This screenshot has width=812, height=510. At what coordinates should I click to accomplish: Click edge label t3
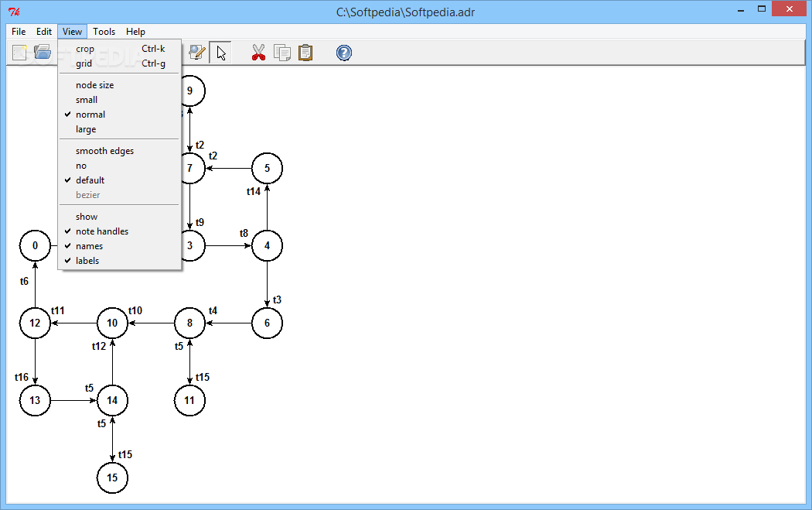click(x=277, y=300)
